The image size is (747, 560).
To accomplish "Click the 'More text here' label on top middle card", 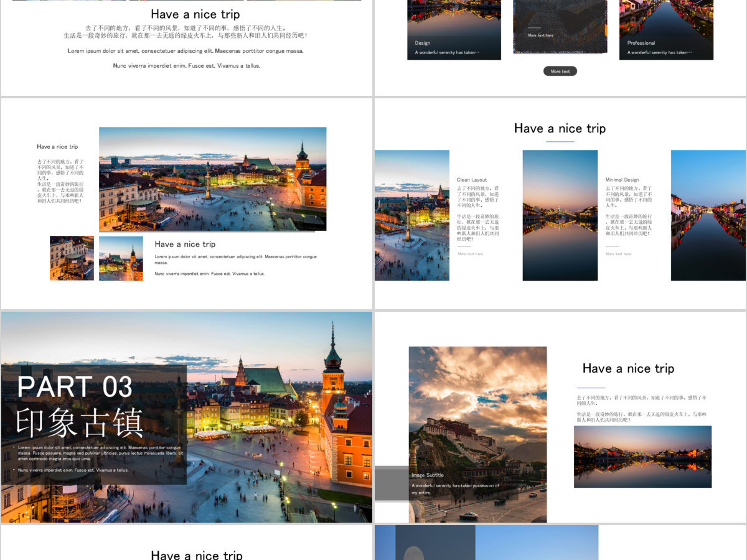I will [x=540, y=35].
